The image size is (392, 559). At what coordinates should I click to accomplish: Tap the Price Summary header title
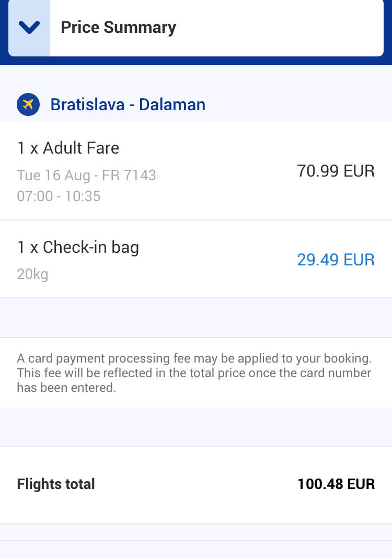coord(119,28)
